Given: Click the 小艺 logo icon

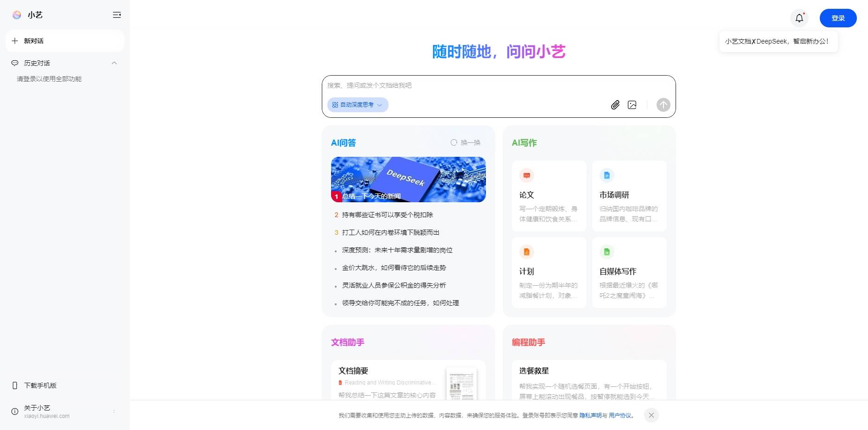Looking at the screenshot, I should (x=17, y=15).
